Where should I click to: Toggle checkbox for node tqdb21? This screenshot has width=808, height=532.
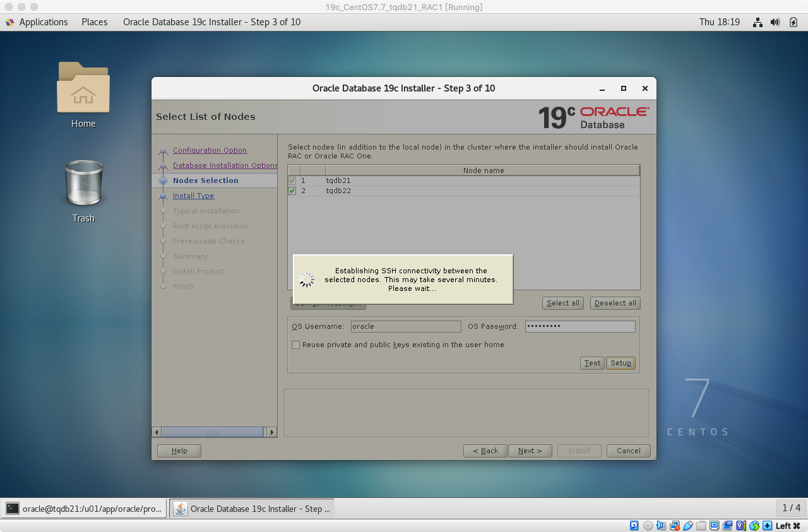pyautogui.click(x=292, y=180)
